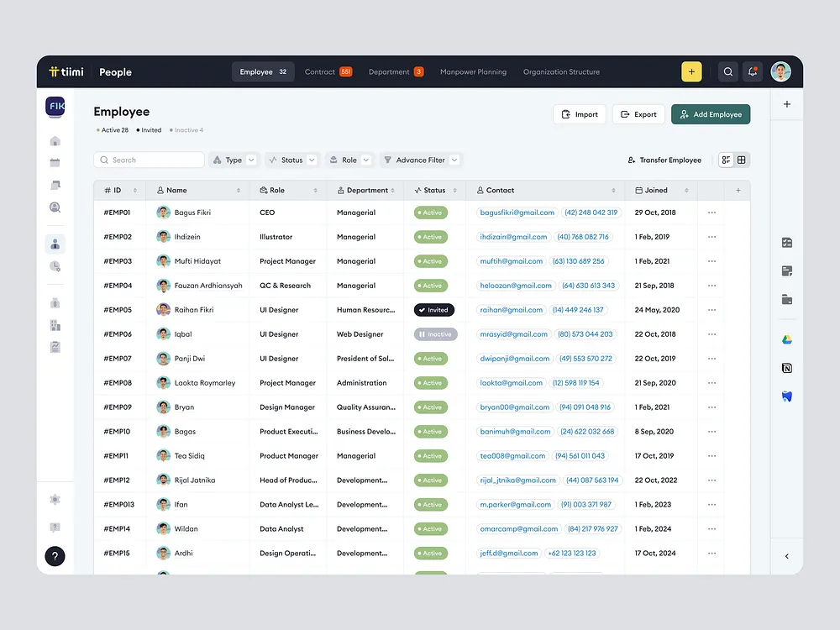
Task: Open the home icon in left sidebar
Action: pos(55,142)
